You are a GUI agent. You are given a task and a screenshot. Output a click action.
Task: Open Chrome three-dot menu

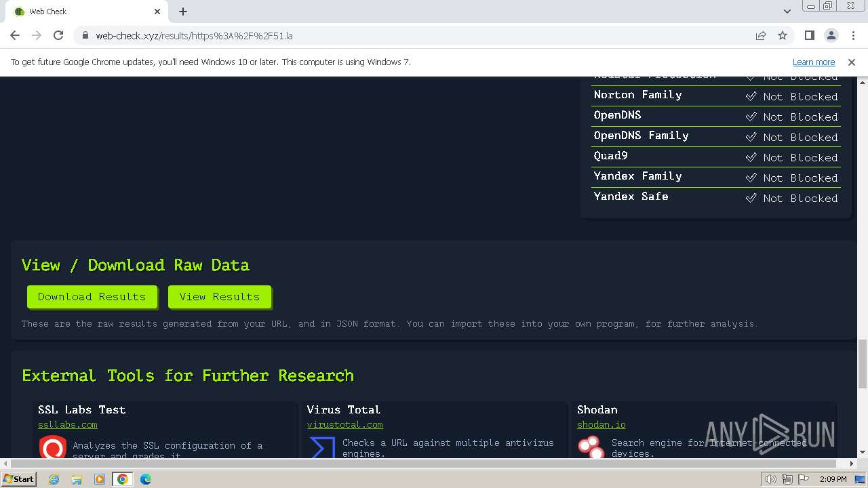[853, 35]
